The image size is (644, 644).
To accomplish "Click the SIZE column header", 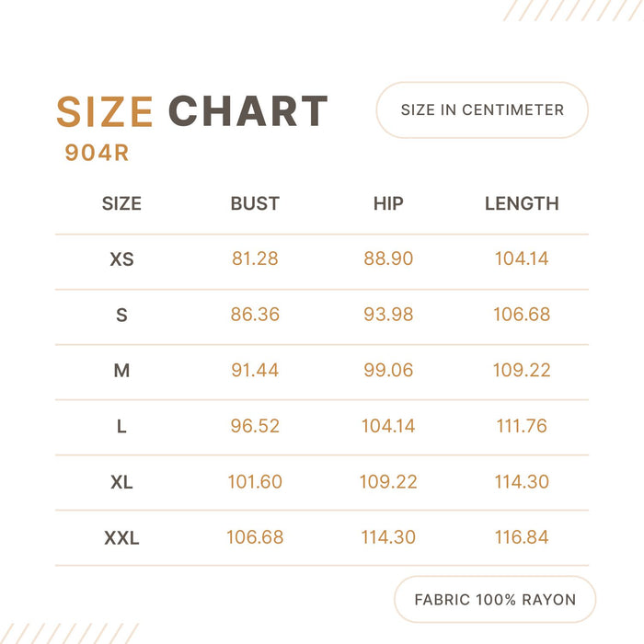I will click(x=121, y=203).
